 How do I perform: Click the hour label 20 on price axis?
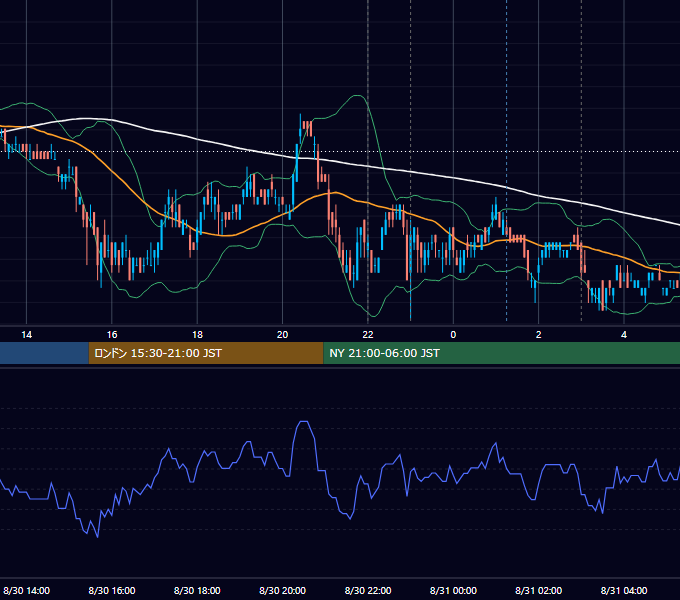click(282, 335)
